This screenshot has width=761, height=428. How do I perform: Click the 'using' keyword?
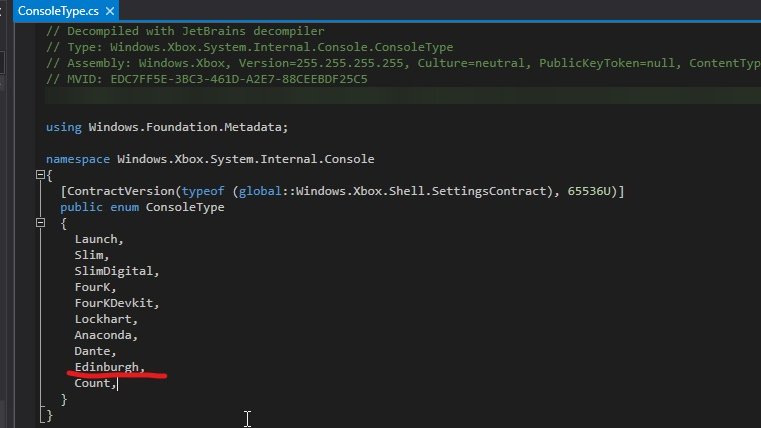(64, 127)
